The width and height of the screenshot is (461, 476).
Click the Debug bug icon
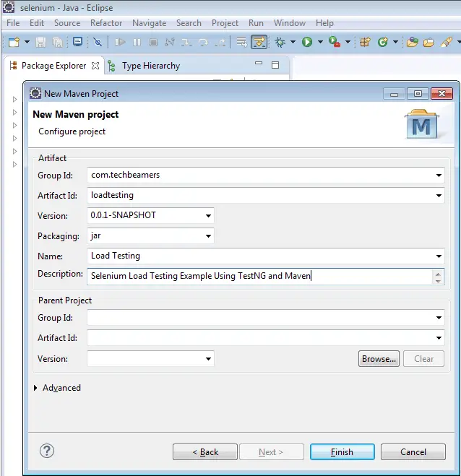[x=280, y=43]
